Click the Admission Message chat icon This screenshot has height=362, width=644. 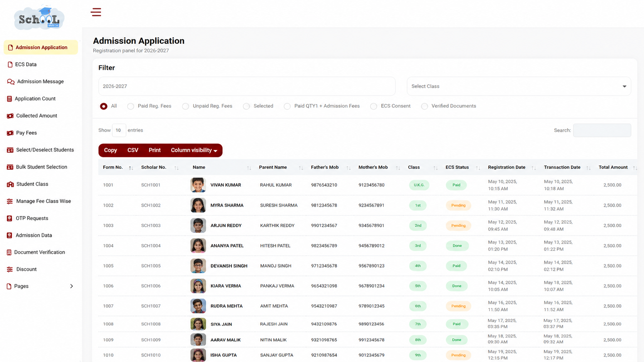(x=11, y=82)
